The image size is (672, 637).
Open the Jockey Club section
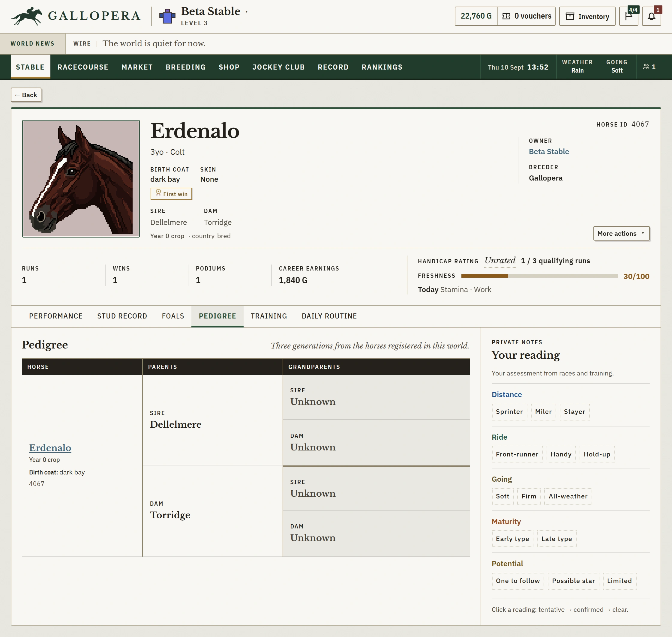click(x=278, y=67)
